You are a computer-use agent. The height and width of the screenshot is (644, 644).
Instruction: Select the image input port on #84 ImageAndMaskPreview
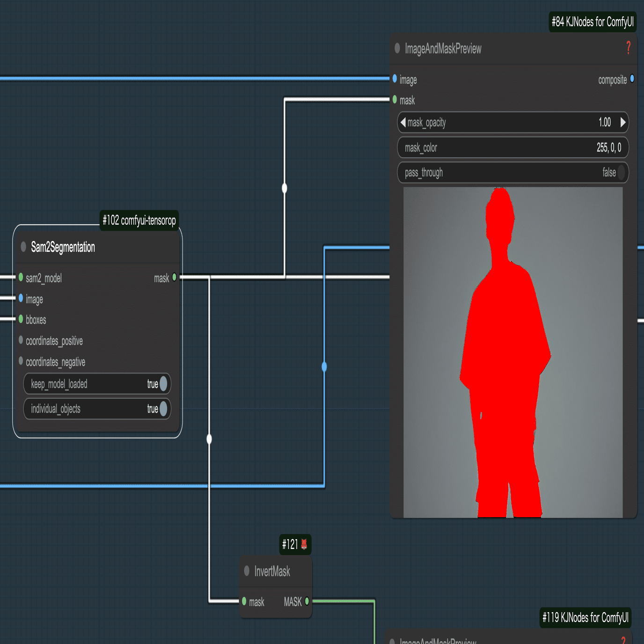pyautogui.click(x=395, y=79)
